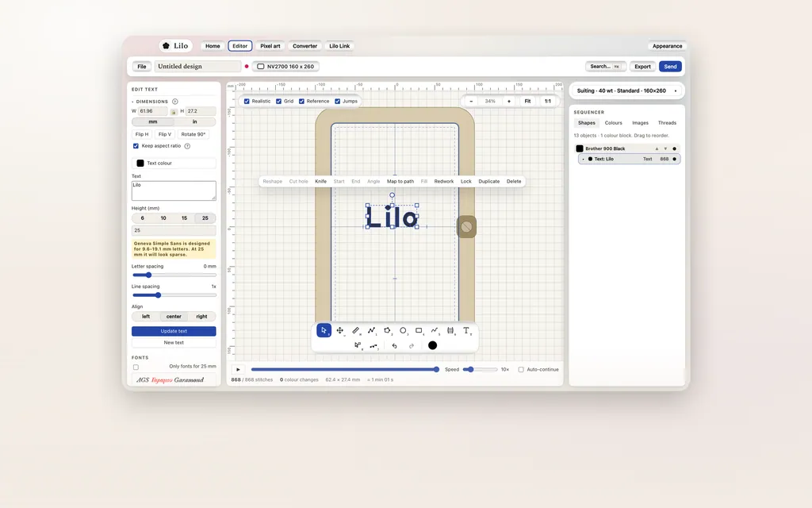Switch to the Pixel art tab
812x508 pixels.
(270, 46)
